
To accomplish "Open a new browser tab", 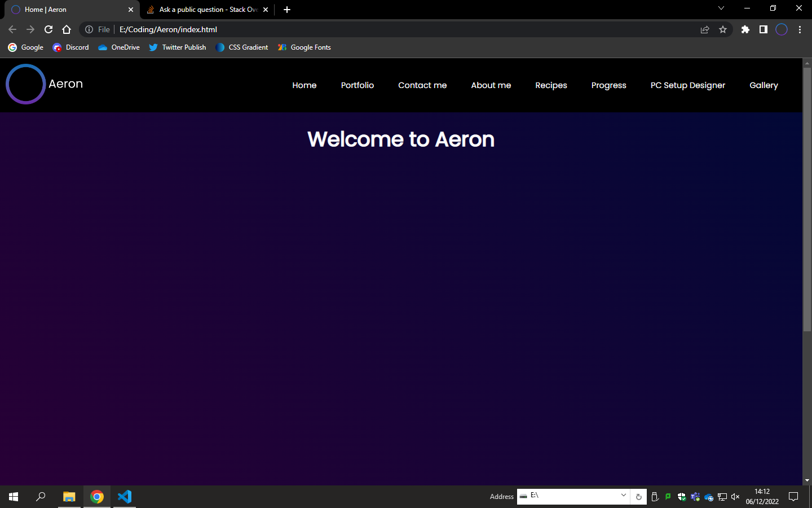I will [287, 10].
